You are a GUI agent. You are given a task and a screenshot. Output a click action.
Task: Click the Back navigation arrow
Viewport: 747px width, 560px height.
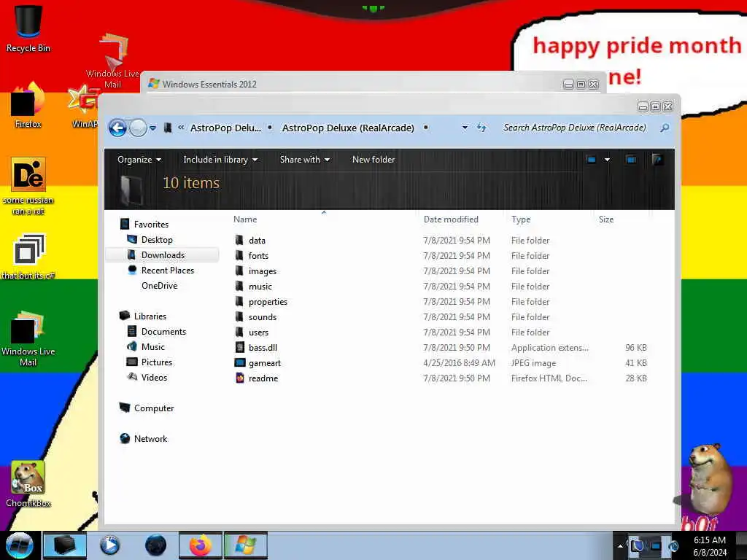click(117, 128)
